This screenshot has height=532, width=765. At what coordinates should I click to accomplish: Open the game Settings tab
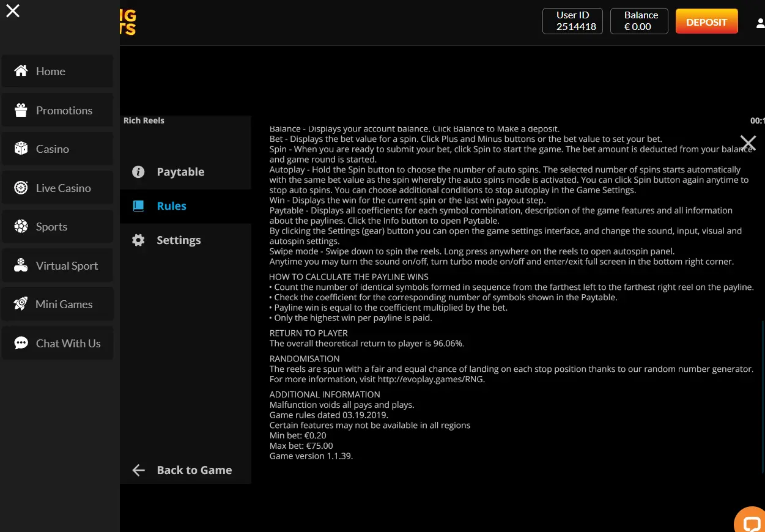pos(185,240)
